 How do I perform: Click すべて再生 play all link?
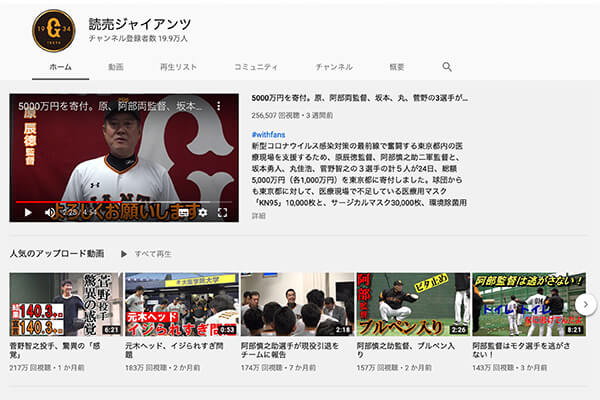click(x=153, y=254)
